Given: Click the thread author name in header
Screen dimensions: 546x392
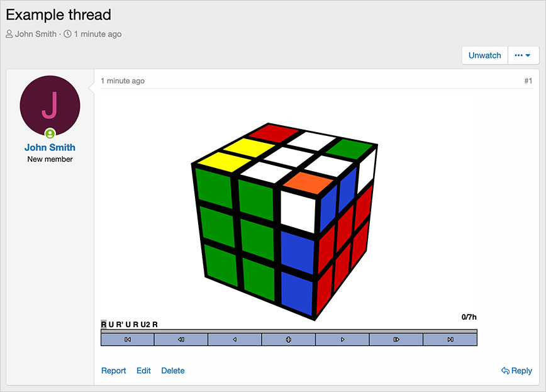Looking at the screenshot, I should [36, 34].
